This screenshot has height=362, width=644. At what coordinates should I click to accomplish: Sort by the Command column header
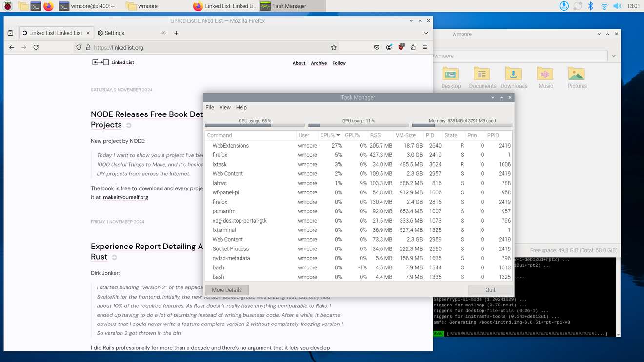point(251,135)
